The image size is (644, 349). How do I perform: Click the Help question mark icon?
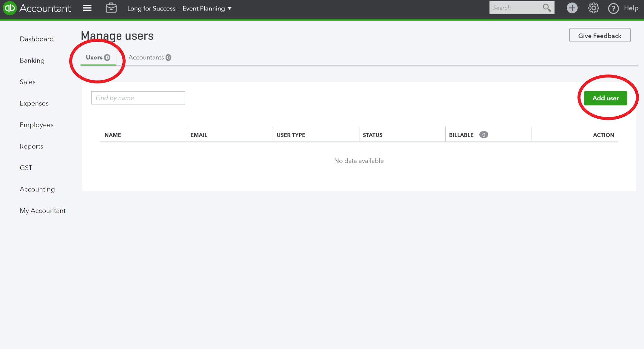pyautogui.click(x=613, y=8)
